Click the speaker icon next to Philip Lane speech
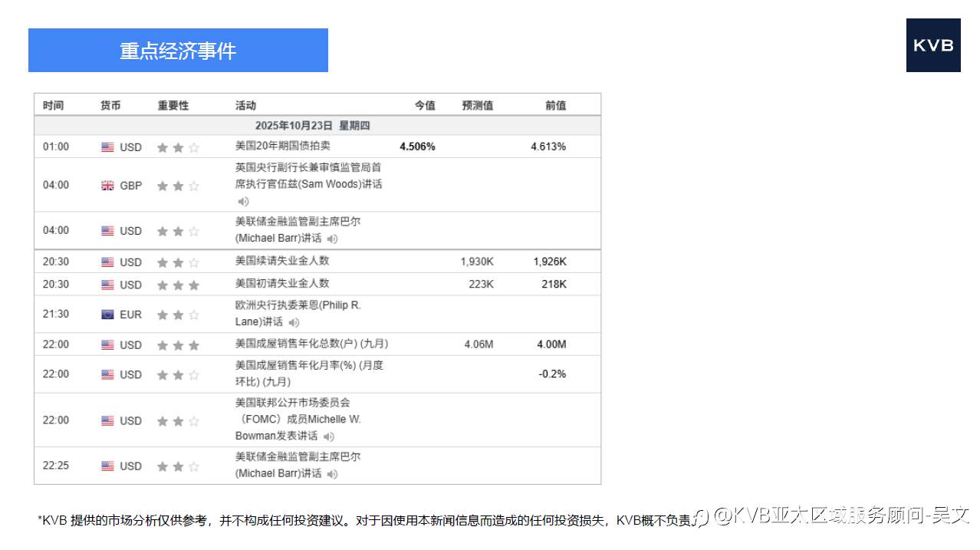980x550 pixels. (294, 322)
